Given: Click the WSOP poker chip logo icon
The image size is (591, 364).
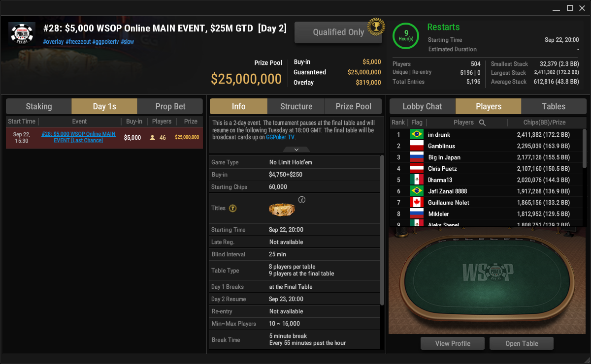Looking at the screenshot, I should point(22,34).
